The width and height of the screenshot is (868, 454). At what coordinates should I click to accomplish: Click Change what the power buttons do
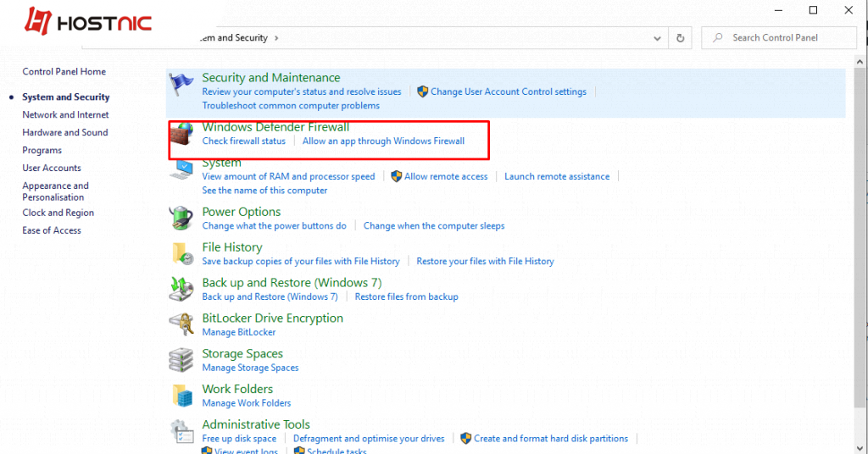coord(274,225)
